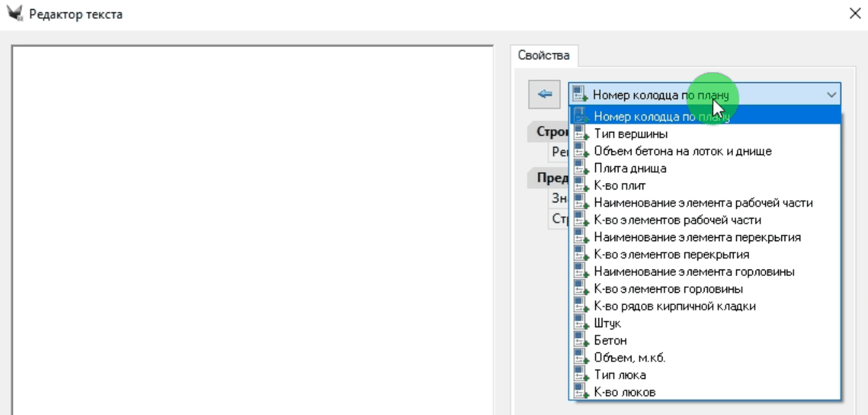Choose 'Объем бетона на лоток и днище'
The height and width of the screenshot is (415, 868).
click(x=682, y=151)
